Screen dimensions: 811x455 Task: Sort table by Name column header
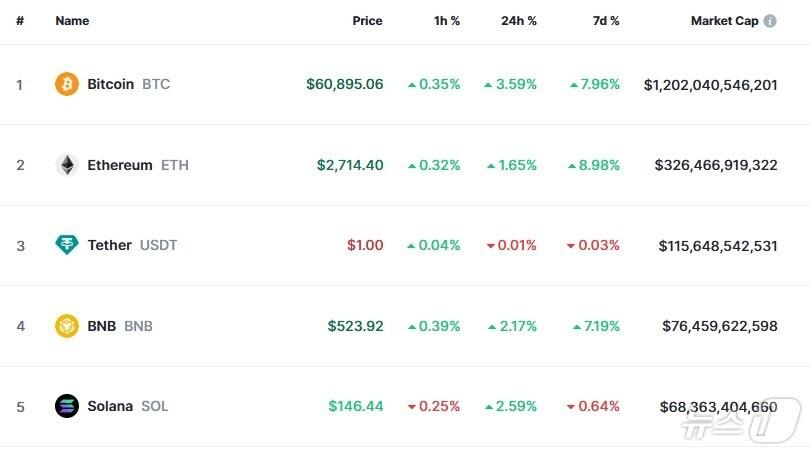pyautogui.click(x=72, y=21)
